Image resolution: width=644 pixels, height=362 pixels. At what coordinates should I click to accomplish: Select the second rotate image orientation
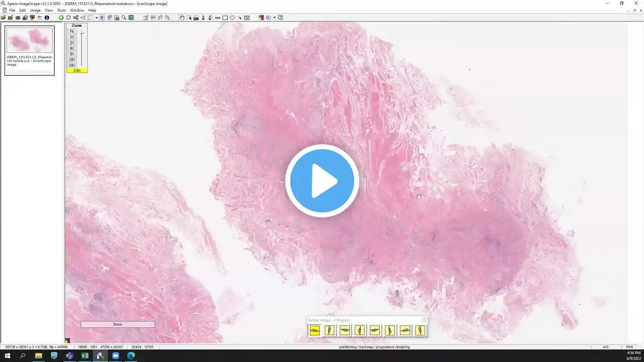point(330,330)
